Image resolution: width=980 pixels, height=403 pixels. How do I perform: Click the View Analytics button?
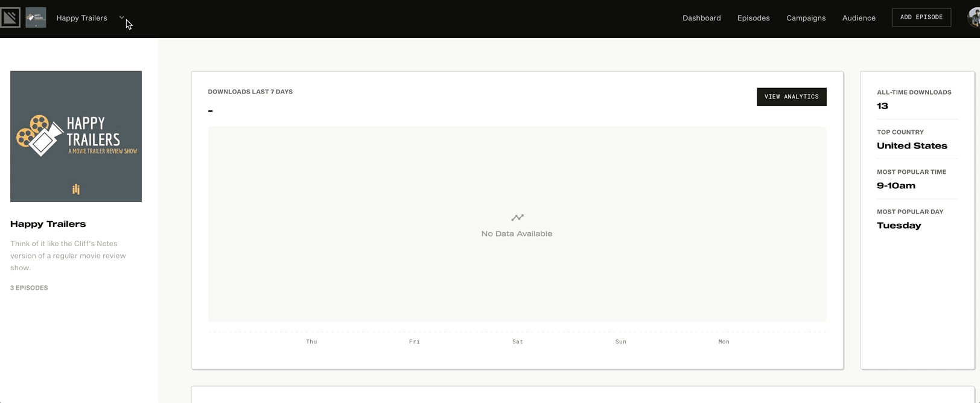791,97
